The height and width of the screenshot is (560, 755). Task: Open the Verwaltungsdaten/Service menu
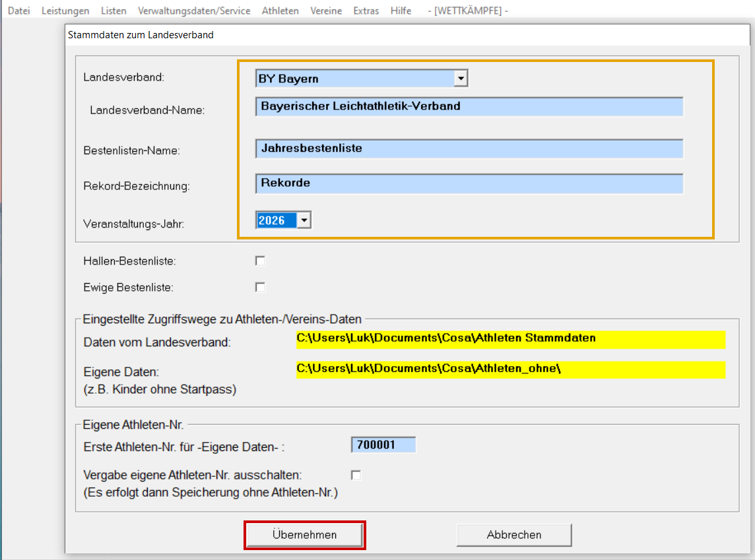[x=194, y=11]
